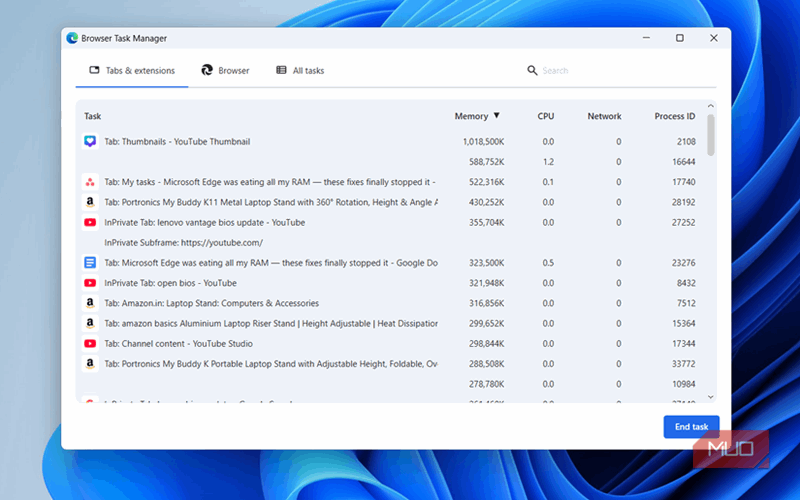Click Google Docs icon in task list
This screenshot has width=800, height=500.
point(90,263)
